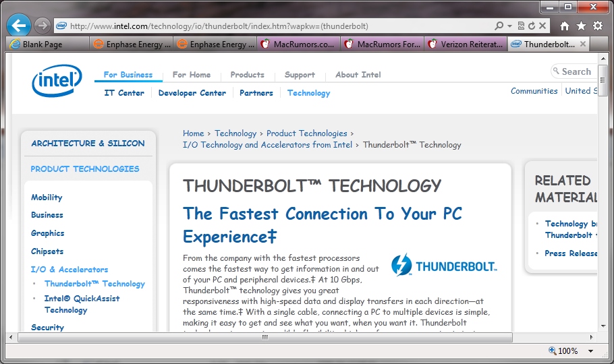Open the zoom level dropdown arrow

coord(590,351)
